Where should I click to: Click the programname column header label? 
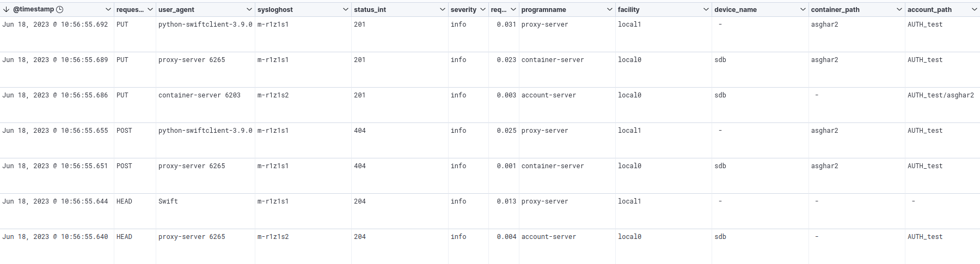(543, 9)
